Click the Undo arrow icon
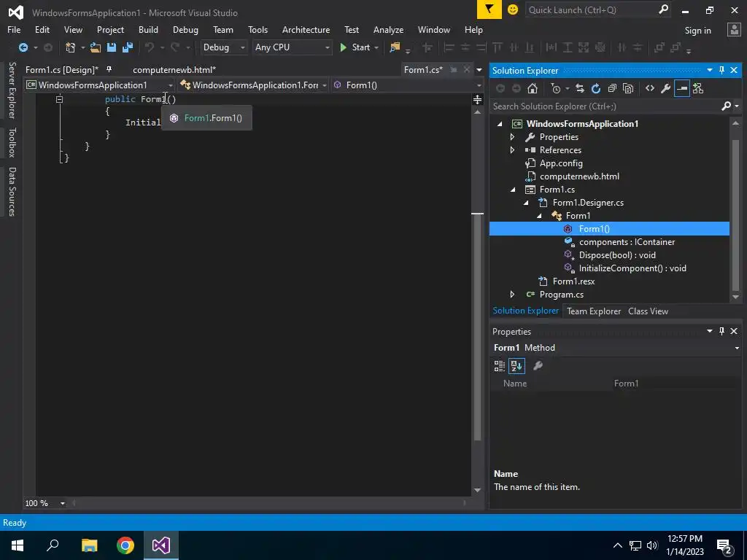This screenshot has width=747, height=560. (150, 47)
